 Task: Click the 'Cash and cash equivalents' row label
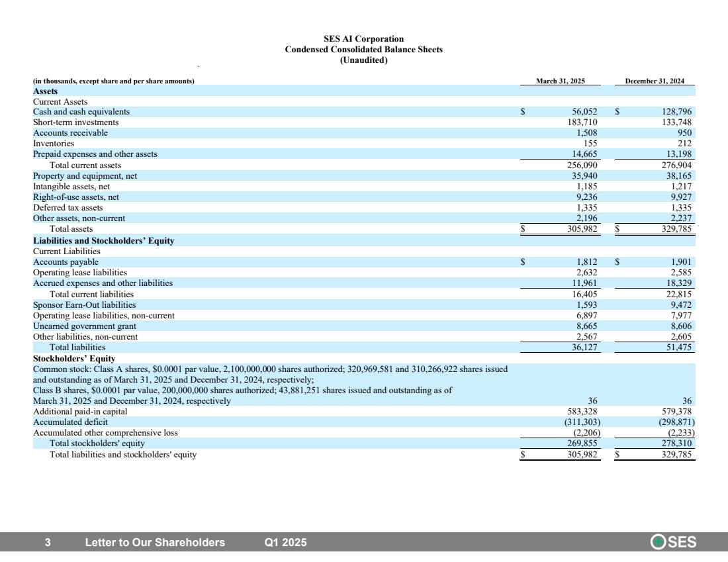pyautogui.click(x=81, y=111)
